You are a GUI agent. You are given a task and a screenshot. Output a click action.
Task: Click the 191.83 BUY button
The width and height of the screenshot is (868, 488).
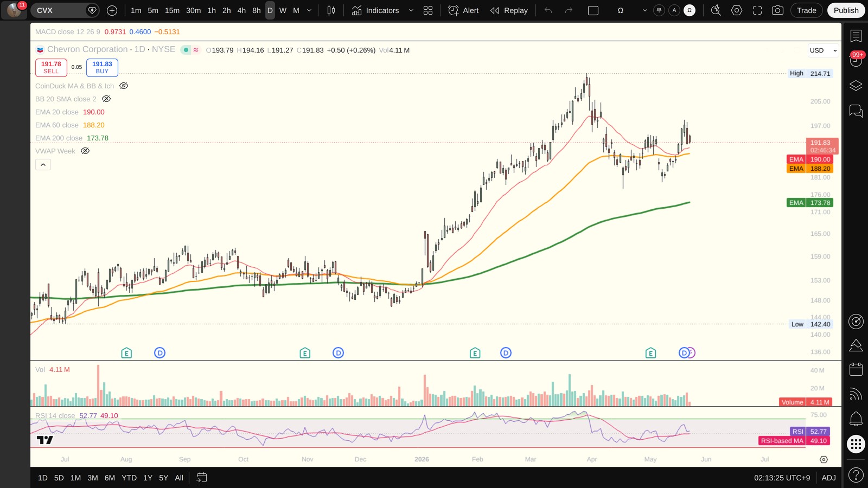[102, 67]
